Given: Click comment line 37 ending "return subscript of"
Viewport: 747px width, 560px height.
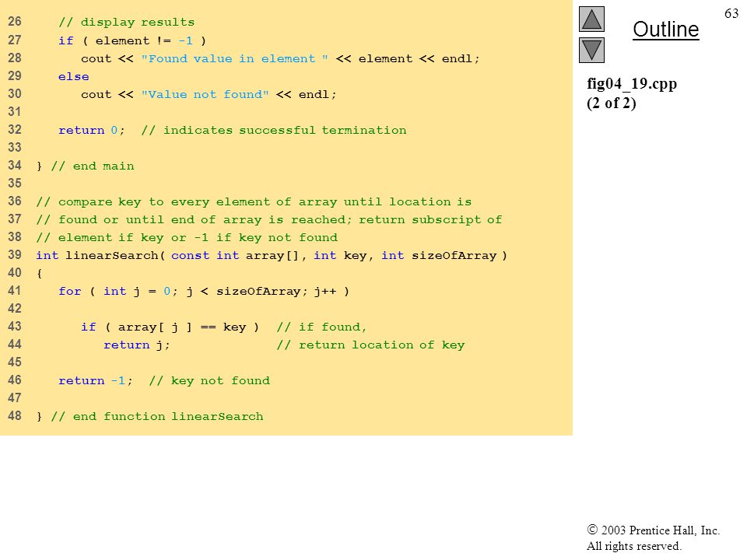Looking at the screenshot, I should click(269, 219).
